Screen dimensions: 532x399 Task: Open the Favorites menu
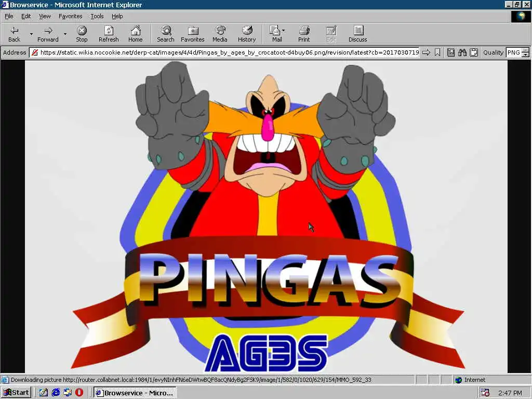point(70,16)
